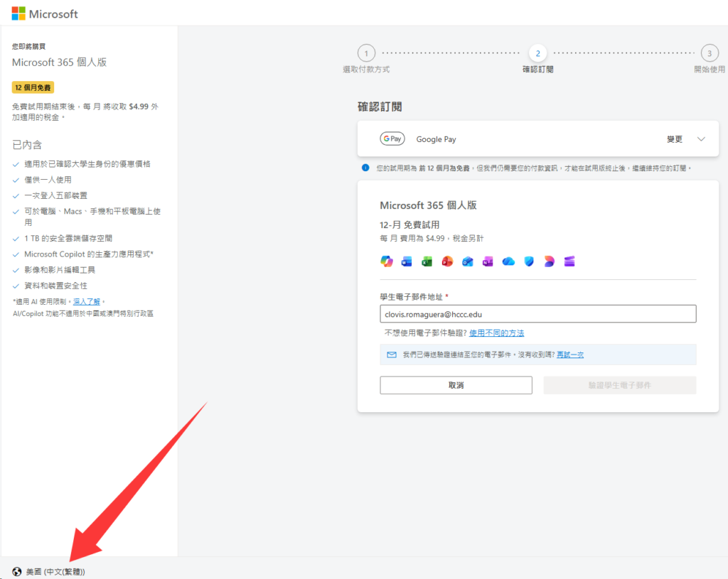The height and width of the screenshot is (579, 728).
Task: Click the Microsoft Copilot app icon
Action: click(387, 261)
